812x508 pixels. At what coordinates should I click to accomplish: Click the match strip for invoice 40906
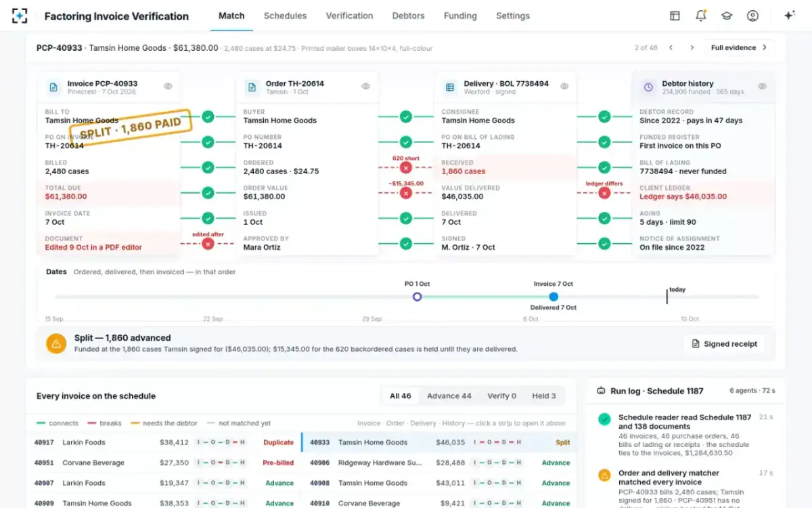497,463
